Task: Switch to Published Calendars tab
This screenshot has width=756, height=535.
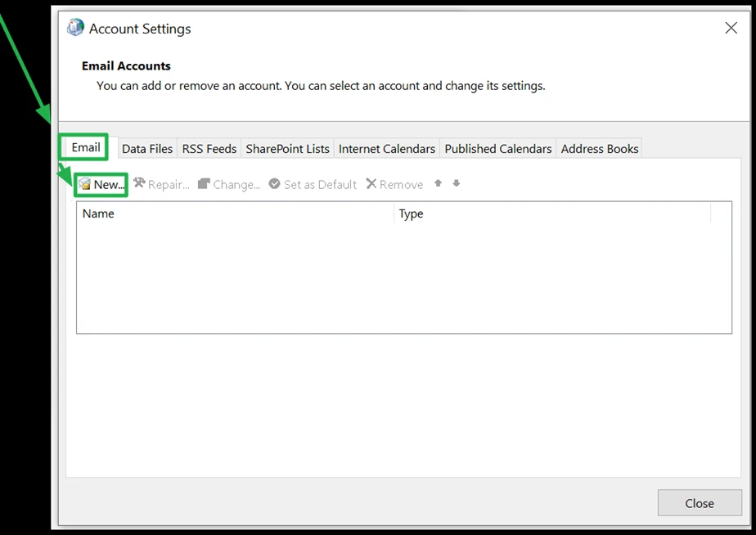Action: (498, 149)
